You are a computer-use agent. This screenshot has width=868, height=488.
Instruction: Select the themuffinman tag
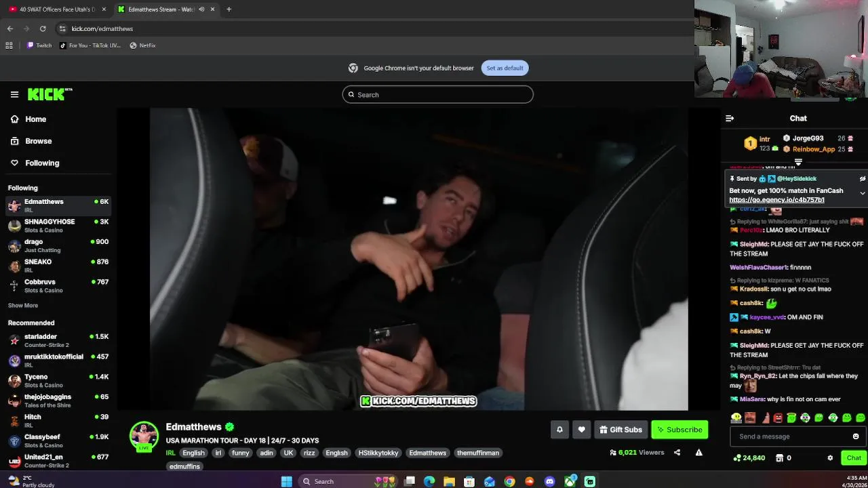coord(478,453)
